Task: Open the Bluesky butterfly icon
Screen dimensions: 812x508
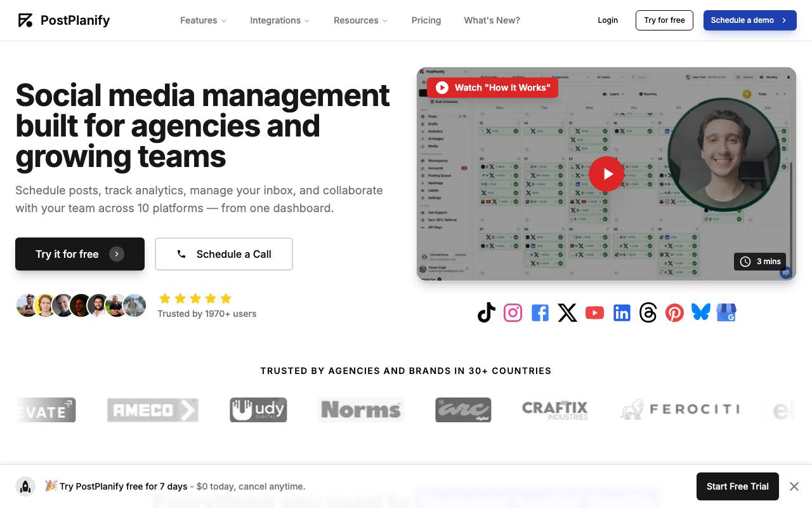Action: click(701, 312)
